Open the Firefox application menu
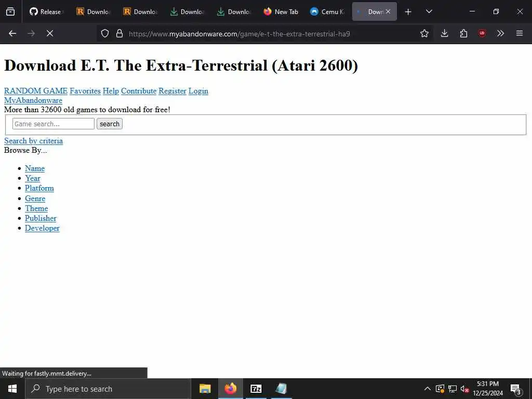The height and width of the screenshot is (399, 532). pos(520,33)
